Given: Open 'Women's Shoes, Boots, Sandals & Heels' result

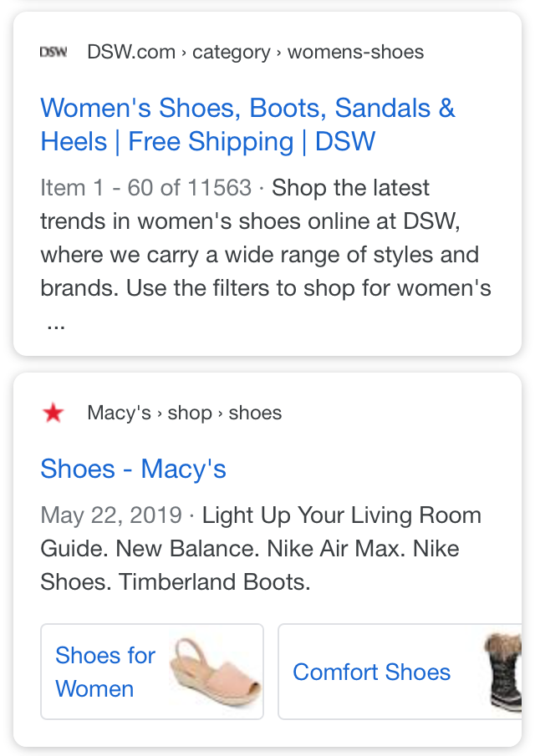Looking at the screenshot, I should pyautogui.click(x=247, y=124).
